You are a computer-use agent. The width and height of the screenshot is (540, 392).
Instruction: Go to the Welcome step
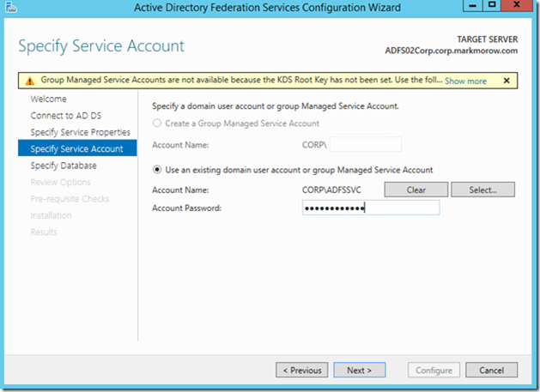(49, 99)
